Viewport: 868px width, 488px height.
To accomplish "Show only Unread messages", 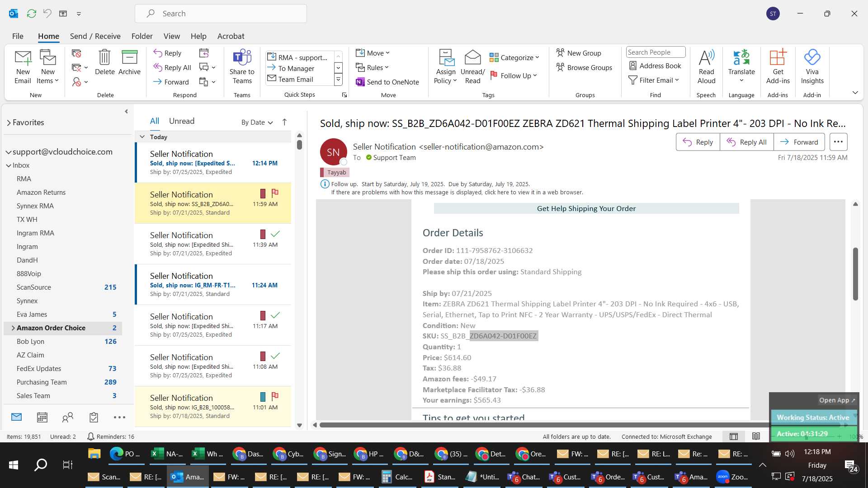I will [x=181, y=121].
